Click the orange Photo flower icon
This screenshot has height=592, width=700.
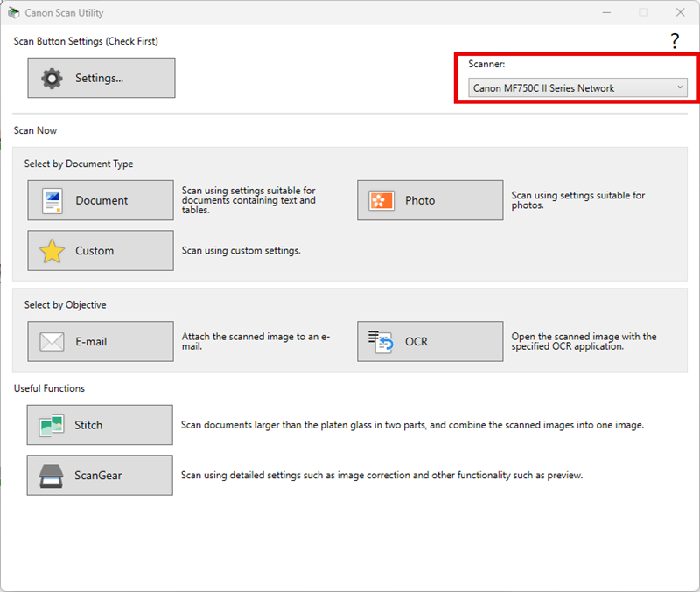click(x=382, y=201)
